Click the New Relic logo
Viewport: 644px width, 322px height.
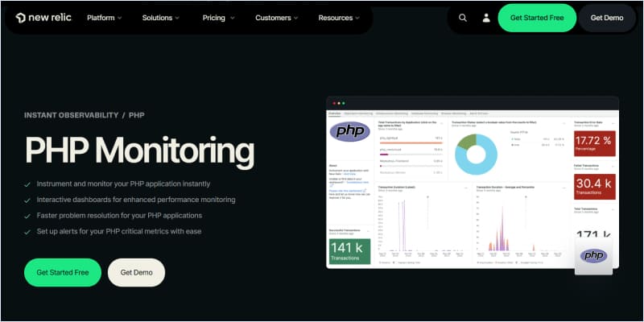43,18
